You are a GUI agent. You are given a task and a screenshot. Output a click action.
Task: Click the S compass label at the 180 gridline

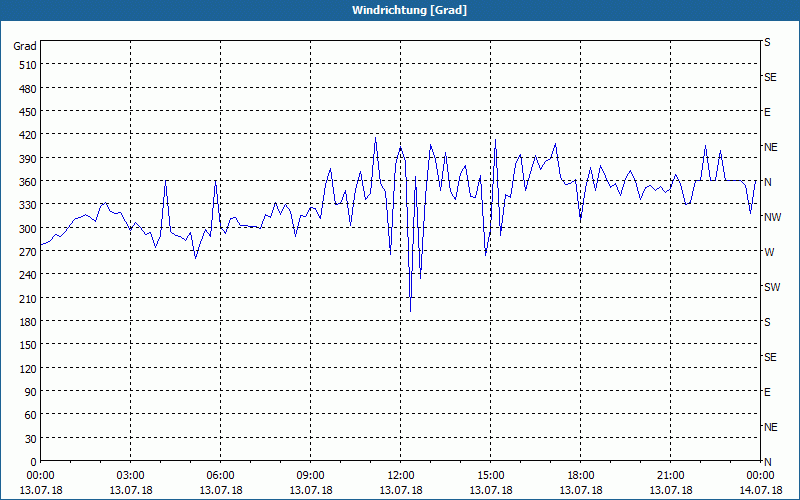(767, 322)
